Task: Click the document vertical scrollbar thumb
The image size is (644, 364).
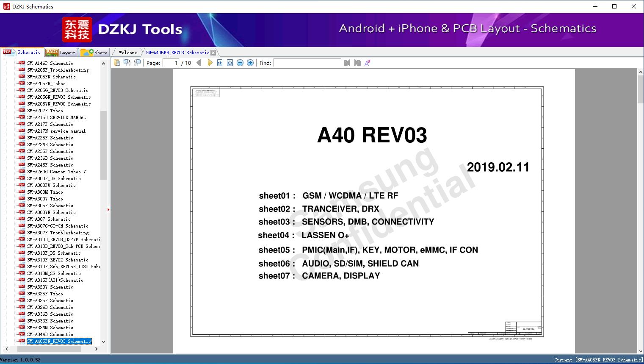Action: 641,89
